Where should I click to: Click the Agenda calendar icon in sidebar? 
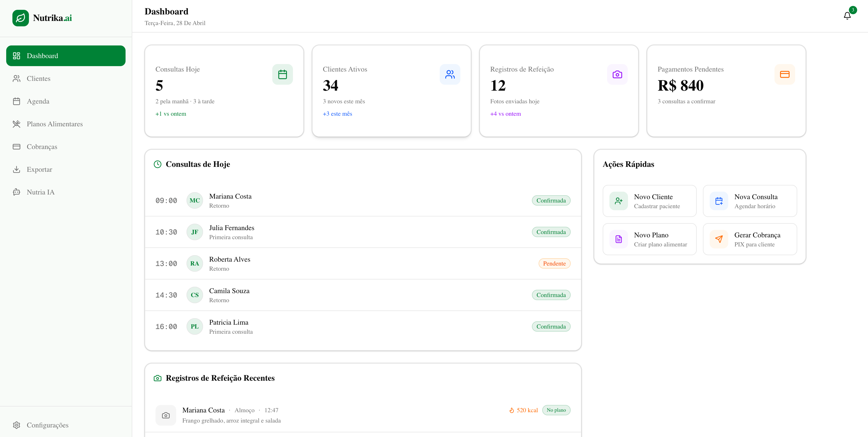(x=17, y=102)
